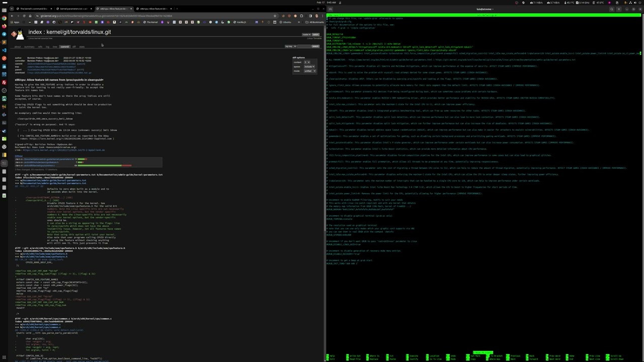The width and height of the screenshot is (644, 362).
Task: Launch Visual Studio Code from the dock
Action: coord(4,50)
